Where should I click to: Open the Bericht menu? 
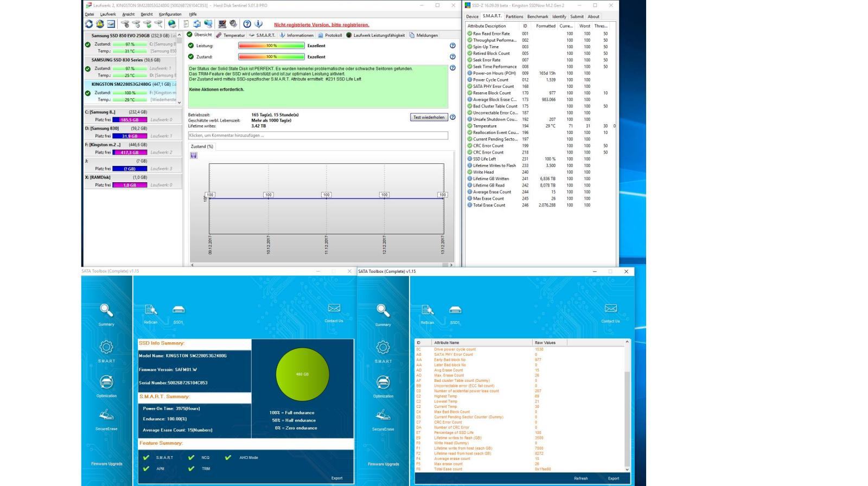pyautogui.click(x=146, y=14)
